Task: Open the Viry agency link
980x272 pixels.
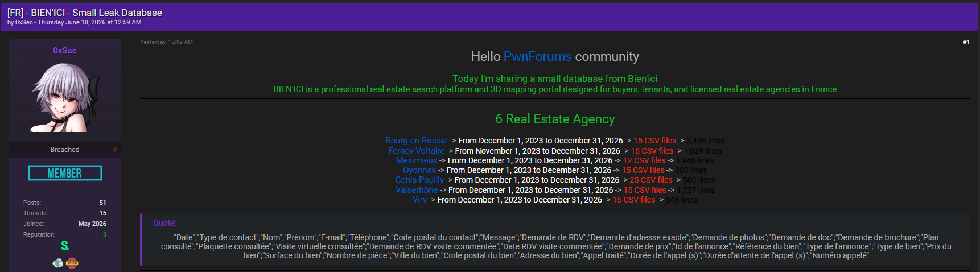Action: click(x=419, y=200)
